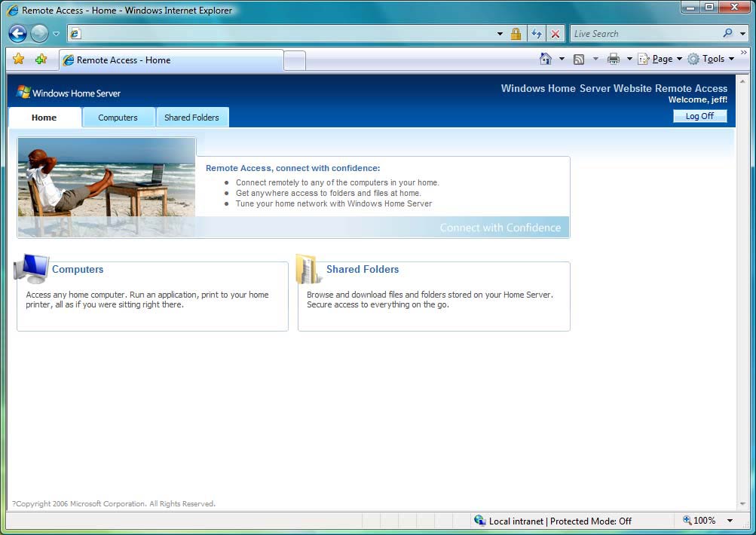Open the Shared Folders heading link
The height and width of the screenshot is (535, 756).
tap(363, 270)
